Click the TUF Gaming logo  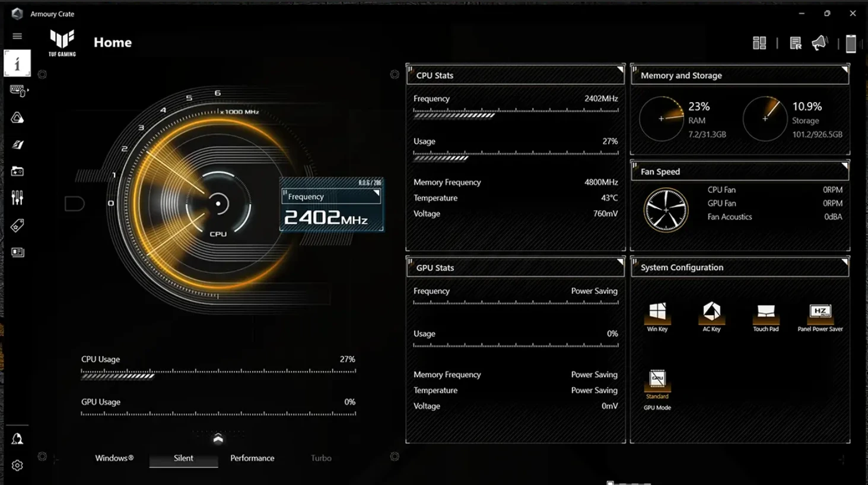tap(62, 43)
